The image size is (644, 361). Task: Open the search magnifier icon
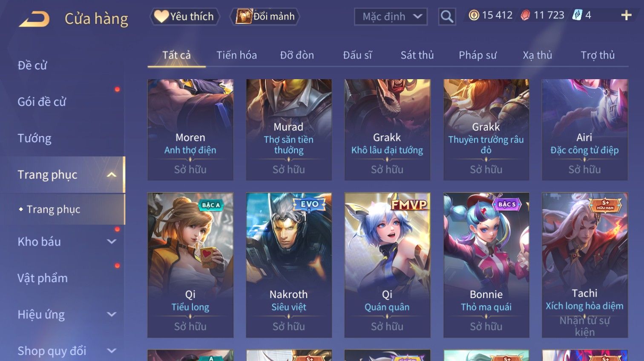click(x=447, y=17)
